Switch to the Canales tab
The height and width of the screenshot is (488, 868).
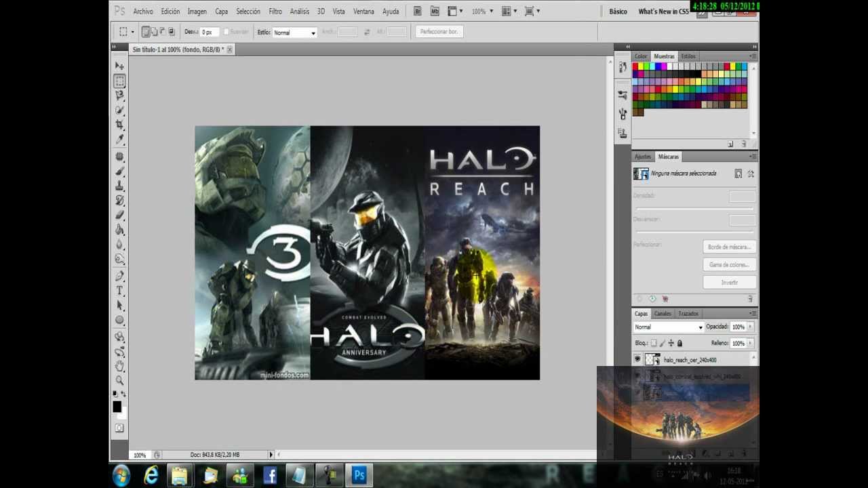pos(663,314)
